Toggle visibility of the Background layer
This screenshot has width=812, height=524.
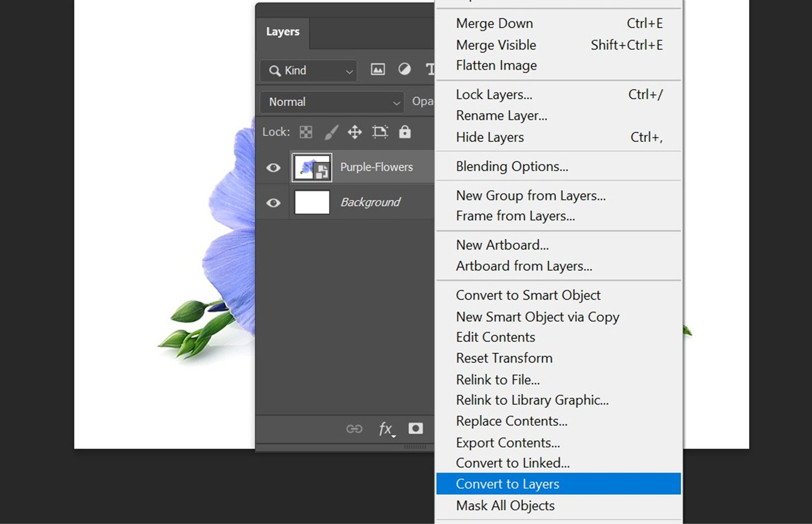pyautogui.click(x=273, y=202)
